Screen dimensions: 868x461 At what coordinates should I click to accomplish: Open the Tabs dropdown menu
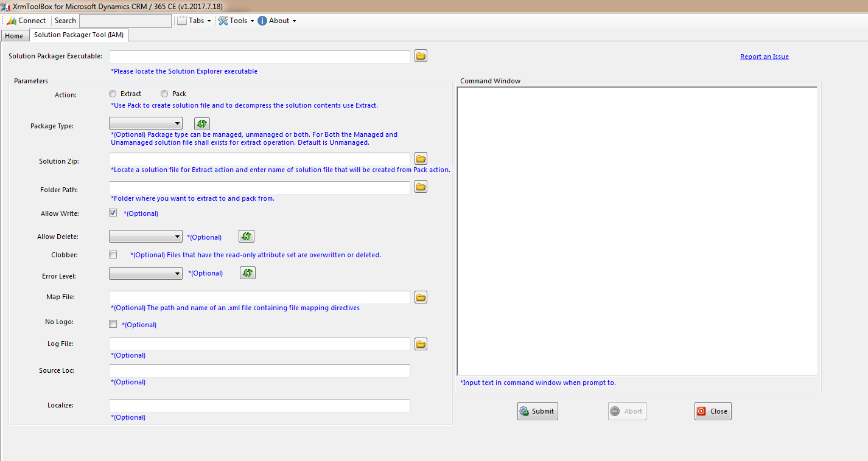tap(194, 21)
